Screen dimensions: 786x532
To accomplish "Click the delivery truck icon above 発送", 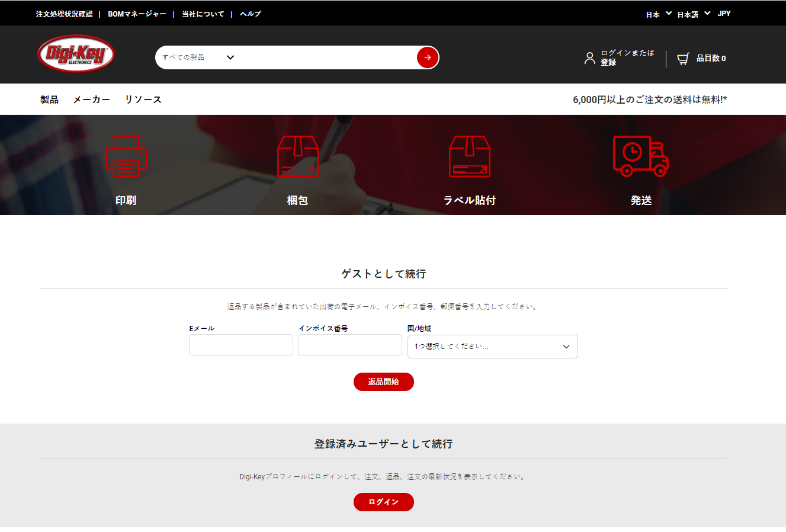I will (x=640, y=156).
